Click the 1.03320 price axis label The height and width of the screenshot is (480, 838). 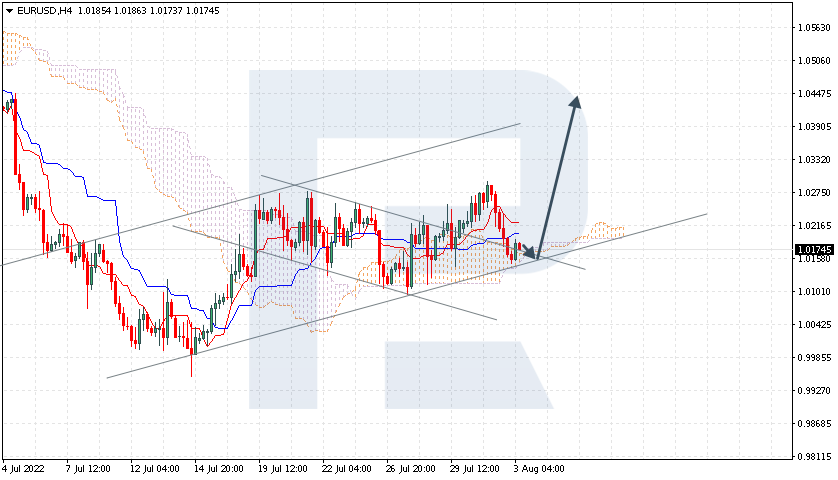pyautogui.click(x=814, y=159)
